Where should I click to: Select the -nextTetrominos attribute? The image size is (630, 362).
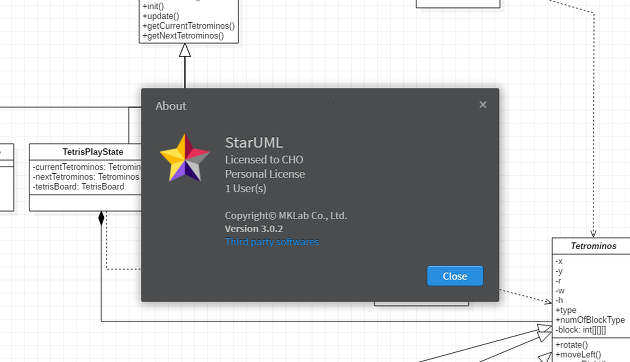pos(86,177)
